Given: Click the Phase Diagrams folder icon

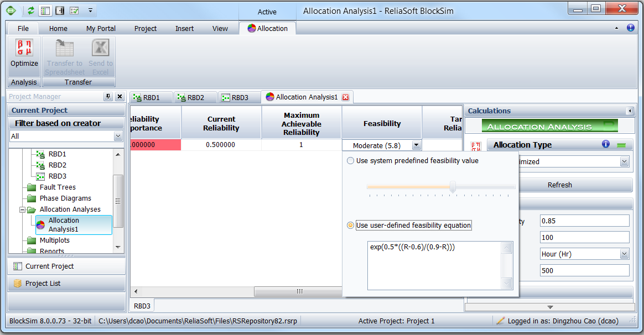Looking at the screenshot, I should (32, 198).
